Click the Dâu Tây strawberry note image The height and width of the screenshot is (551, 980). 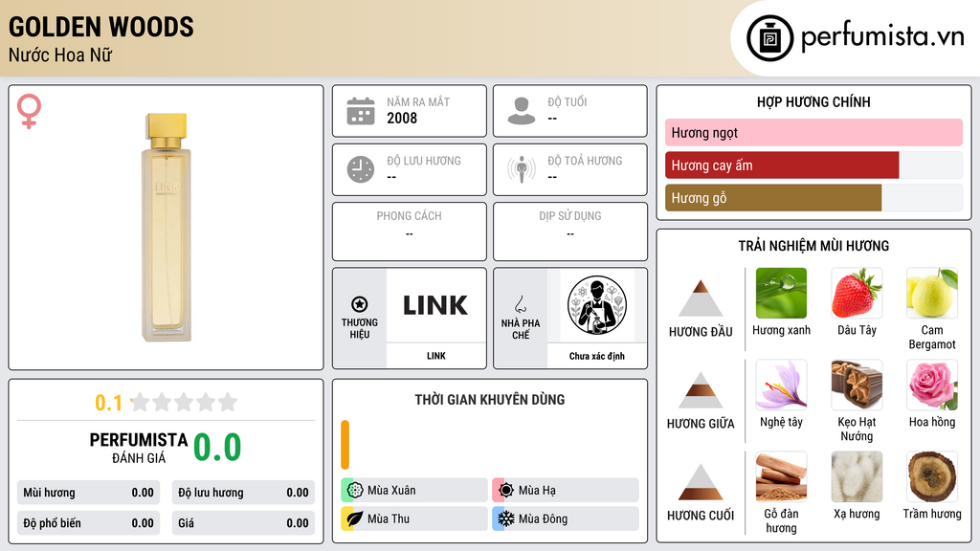point(857,293)
